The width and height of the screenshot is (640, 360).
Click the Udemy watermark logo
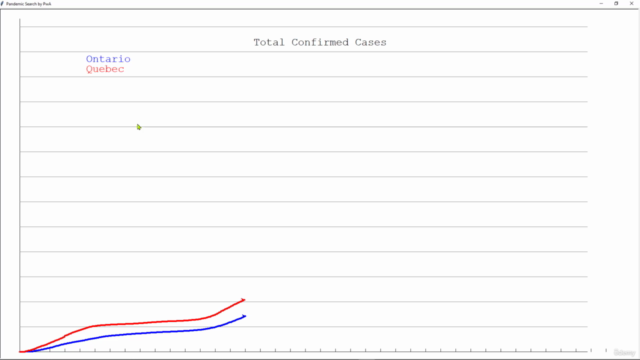pyautogui.click(x=624, y=353)
